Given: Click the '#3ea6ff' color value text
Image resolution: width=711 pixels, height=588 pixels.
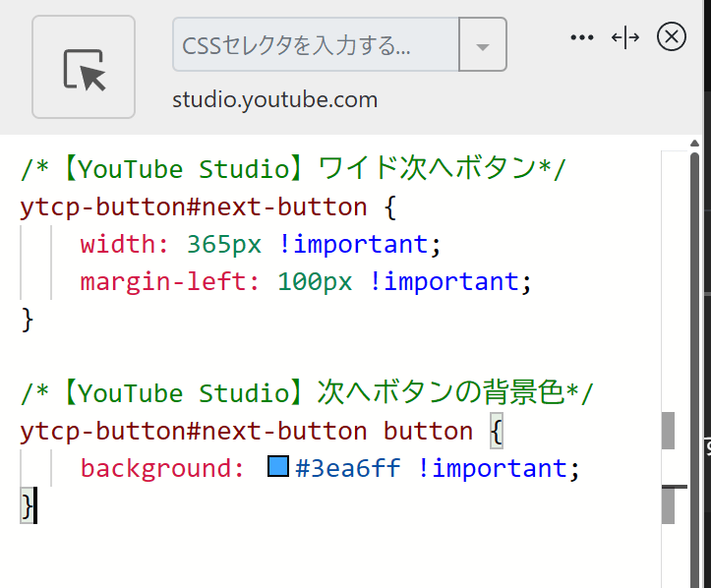Looking at the screenshot, I should 348,468.
